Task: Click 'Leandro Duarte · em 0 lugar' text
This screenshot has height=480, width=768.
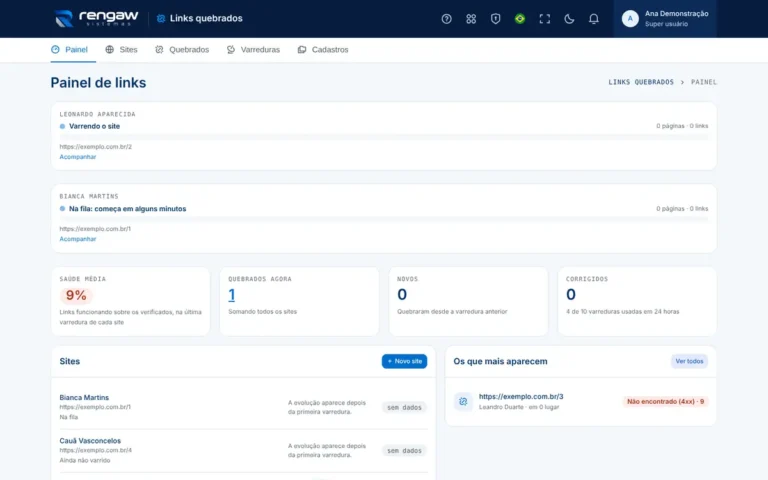Action: tap(519, 407)
